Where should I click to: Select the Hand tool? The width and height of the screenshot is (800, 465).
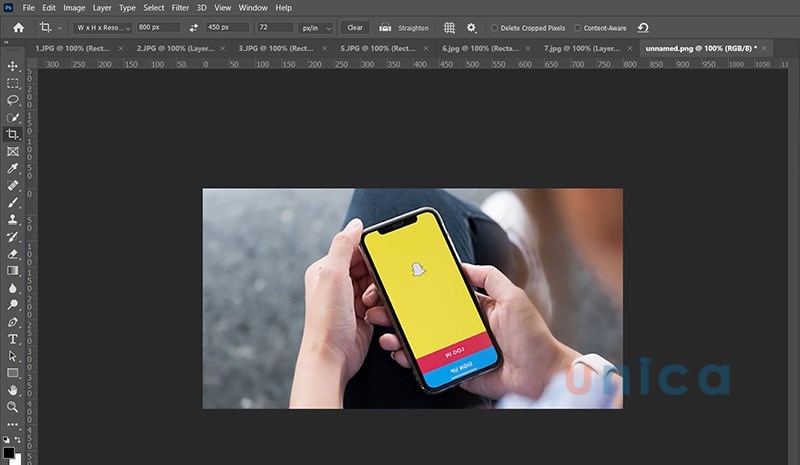tap(13, 390)
